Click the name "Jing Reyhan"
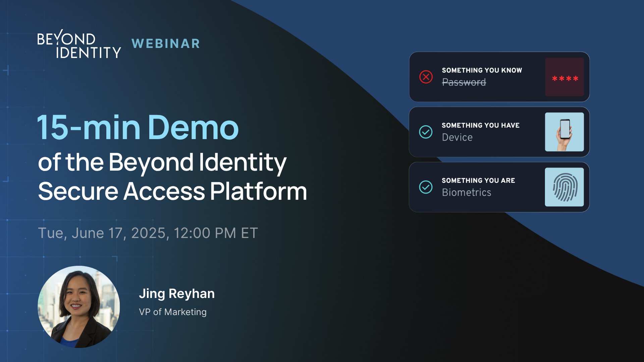 pyautogui.click(x=177, y=294)
